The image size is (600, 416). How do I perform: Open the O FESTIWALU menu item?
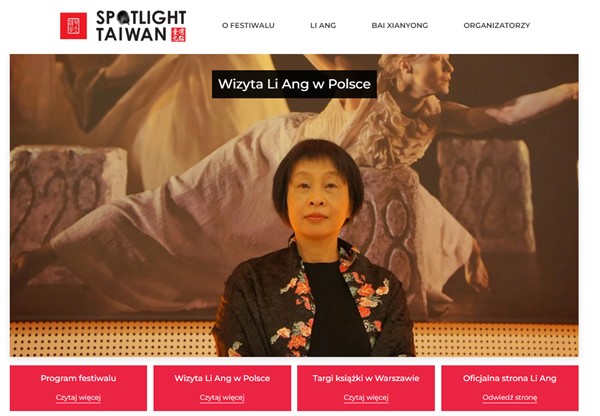(x=248, y=25)
